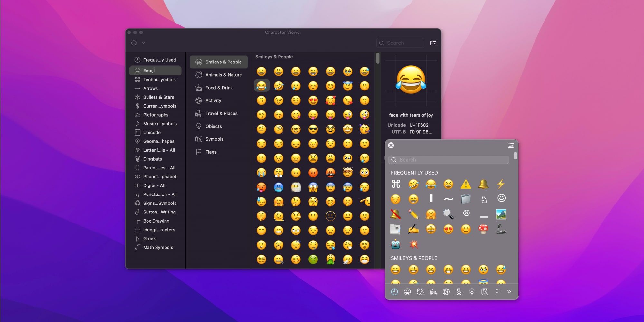
Task: Jump to Smileys & People via popup bottom bar
Action: click(x=407, y=292)
